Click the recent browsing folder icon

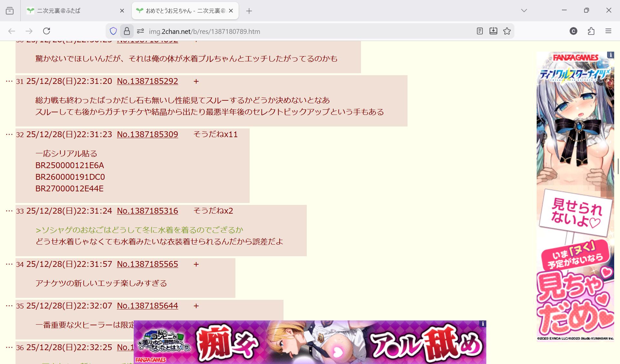10,11
